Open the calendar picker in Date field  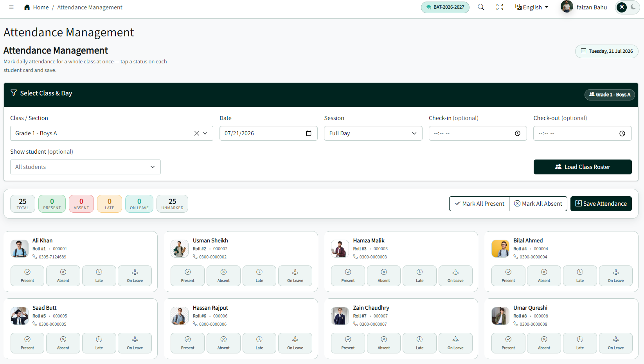pos(309,133)
